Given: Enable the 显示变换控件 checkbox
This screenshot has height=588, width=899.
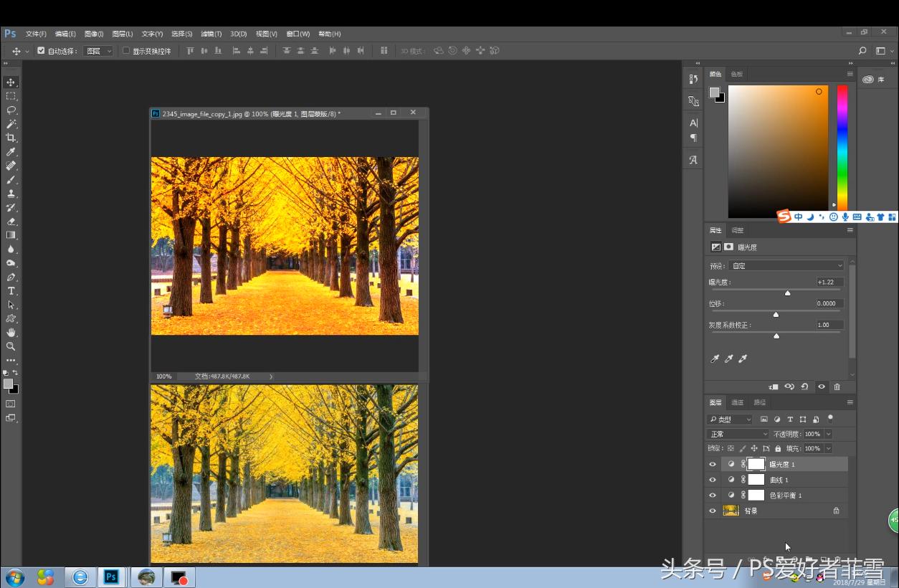Looking at the screenshot, I should [x=126, y=51].
